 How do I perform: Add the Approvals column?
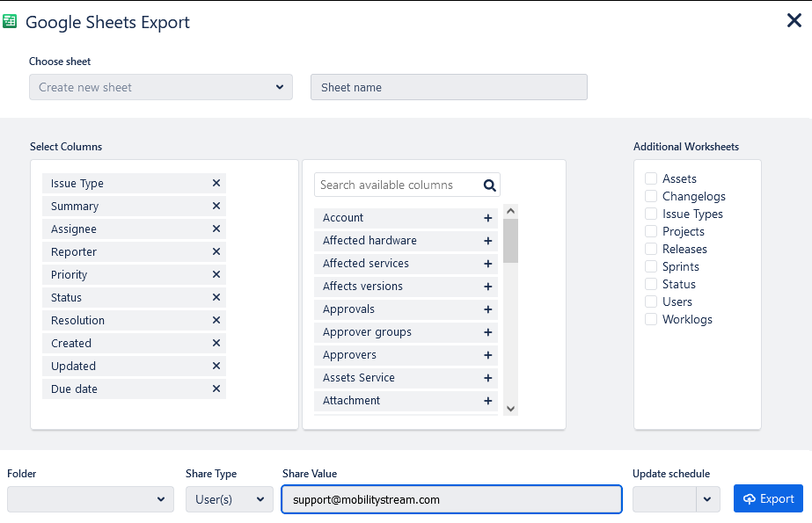488,309
